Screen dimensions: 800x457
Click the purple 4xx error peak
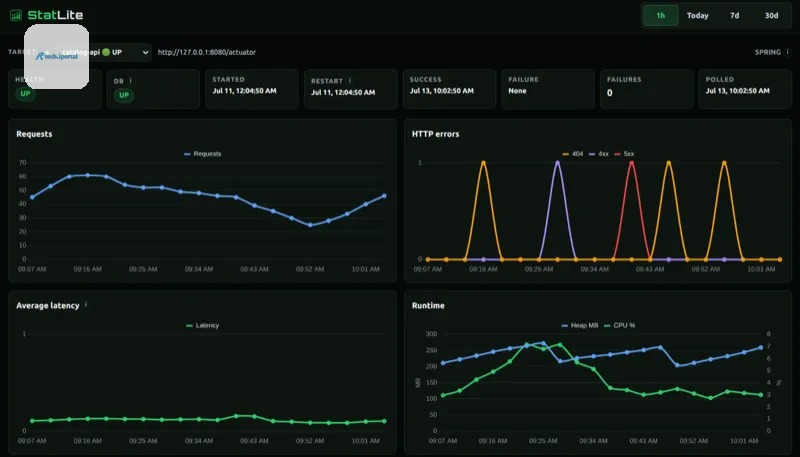(558, 163)
